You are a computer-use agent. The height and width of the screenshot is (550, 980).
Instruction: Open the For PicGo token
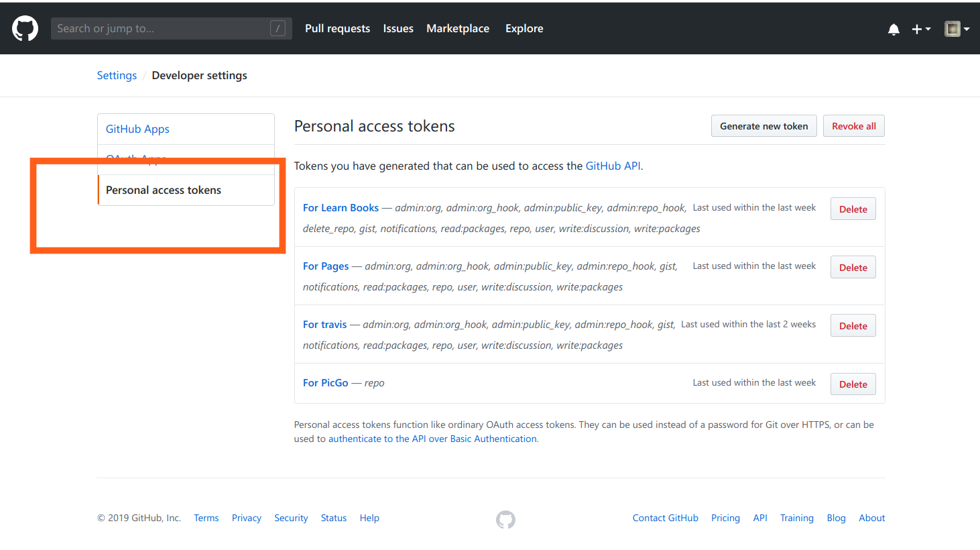tap(326, 383)
